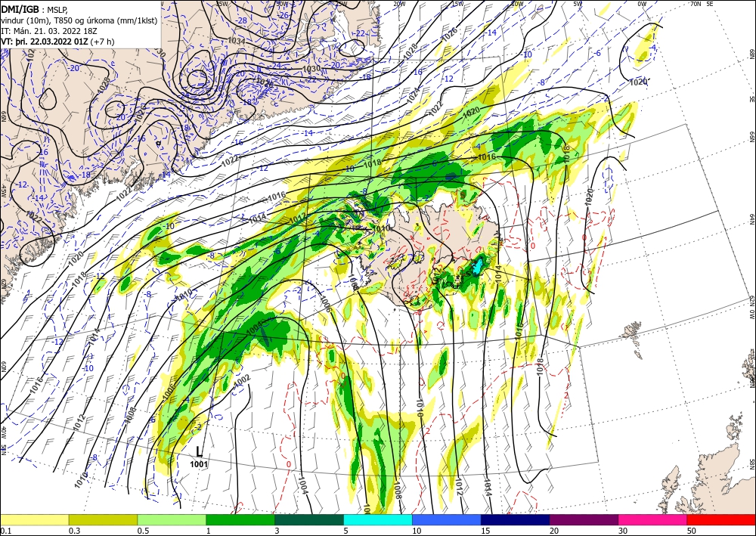756x536 pixels.
Task: Click the '30' legend value at the scale bar
Action: click(623, 531)
